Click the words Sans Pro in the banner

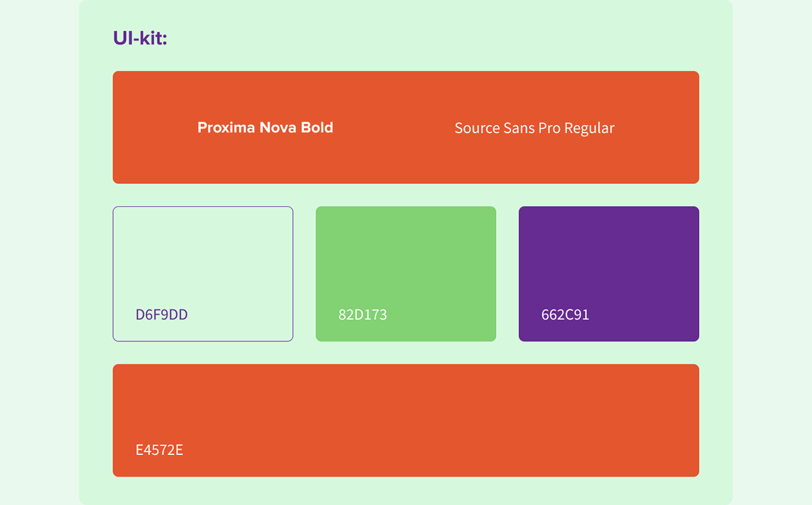(x=532, y=128)
